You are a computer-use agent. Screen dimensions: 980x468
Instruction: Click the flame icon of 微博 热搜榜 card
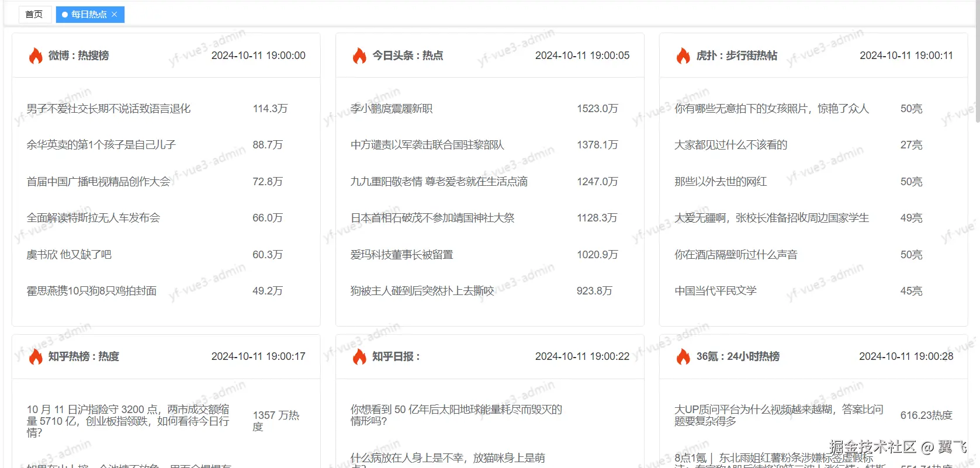36,56
